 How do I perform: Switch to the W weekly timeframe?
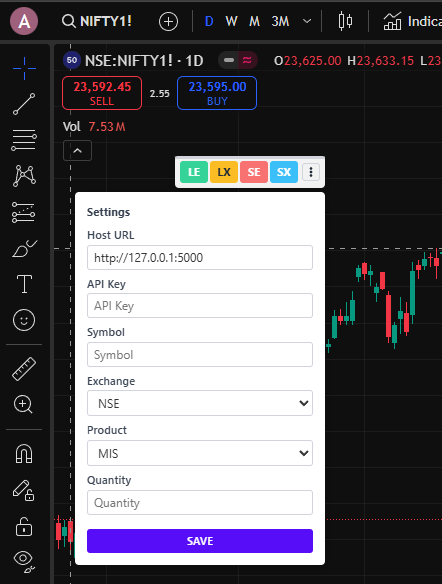231,21
